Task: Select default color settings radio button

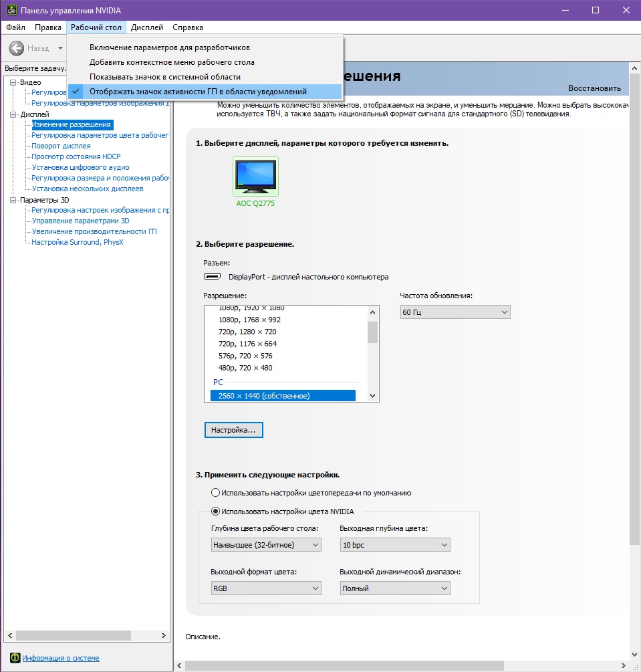Action: point(215,493)
